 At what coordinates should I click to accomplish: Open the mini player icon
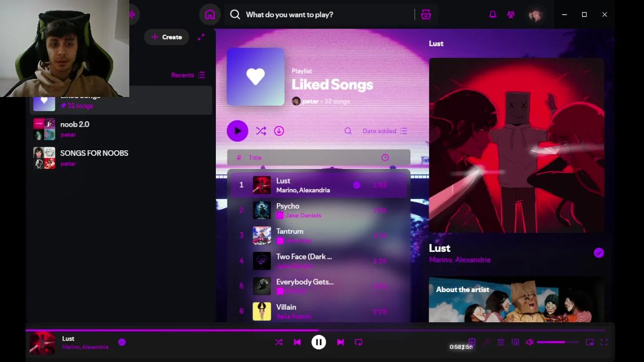[590, 342]
